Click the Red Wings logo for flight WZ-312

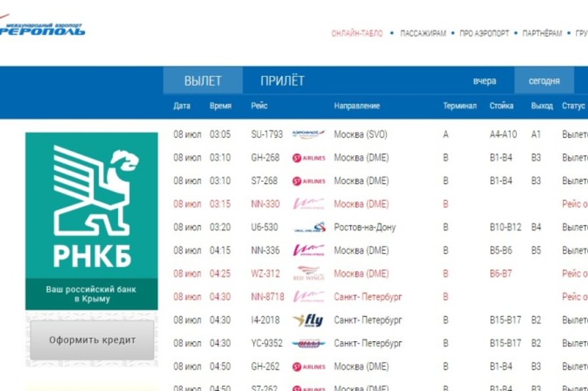point(308,273)
